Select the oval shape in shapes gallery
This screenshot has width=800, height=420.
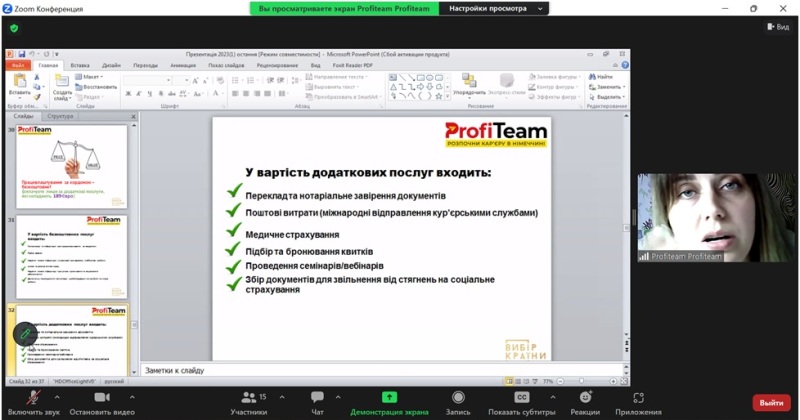coord(430,78)
